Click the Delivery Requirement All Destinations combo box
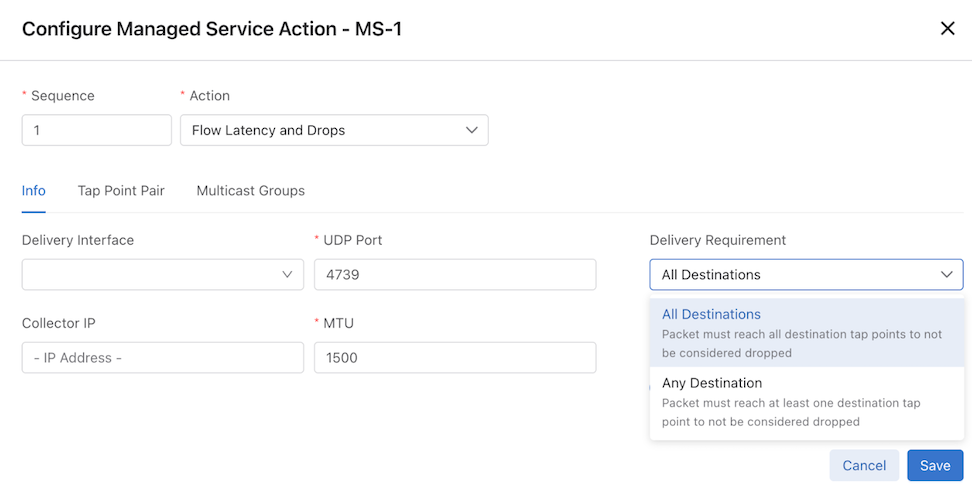972x487 pixels. pyautogui.click(x=806, y=274)
